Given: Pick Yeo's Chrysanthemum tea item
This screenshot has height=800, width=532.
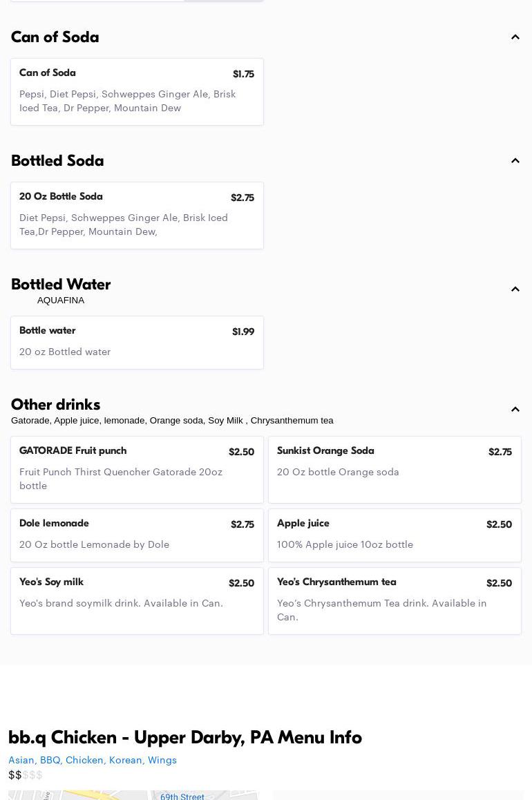Looking at the screenshot, I should tap(395, 601).
